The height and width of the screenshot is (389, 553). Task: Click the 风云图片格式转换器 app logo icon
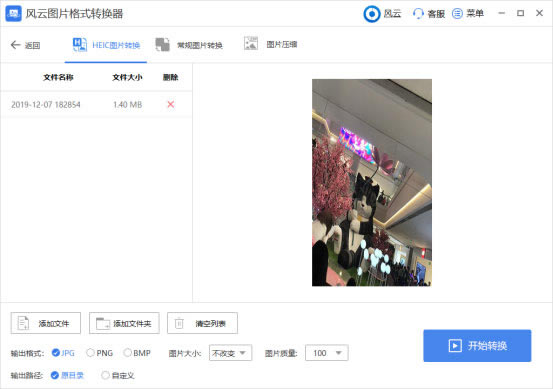[13, 13]
